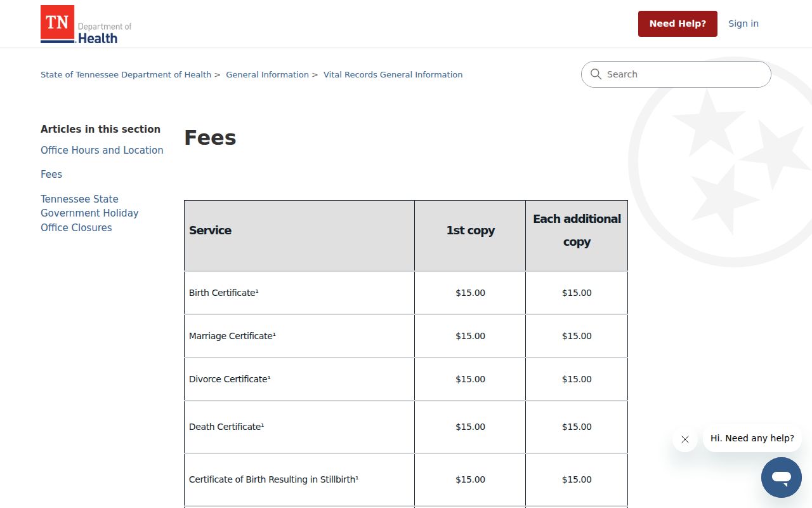Open the Sign in link
The height and width of the screenshot is (508, 812).
tap(743, 23)
